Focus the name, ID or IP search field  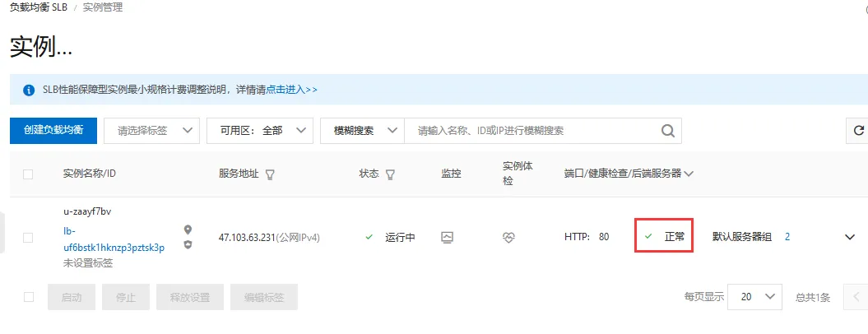(x=531, y=131)
